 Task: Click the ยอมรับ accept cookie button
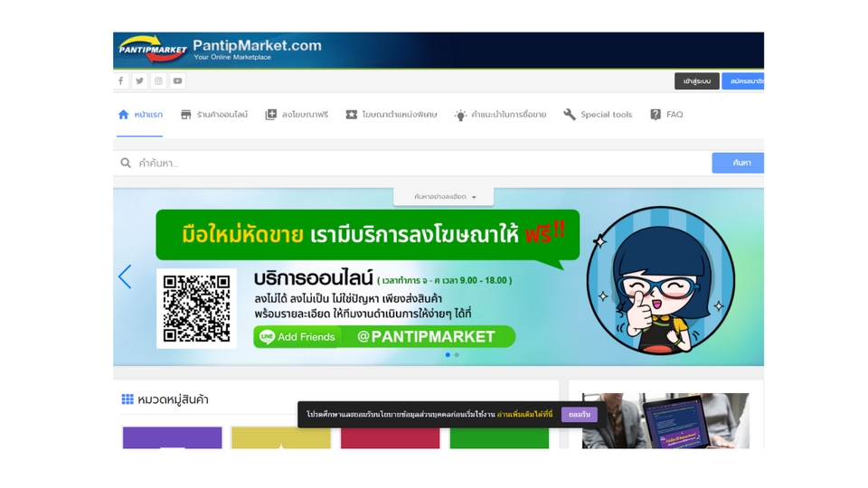579,415
